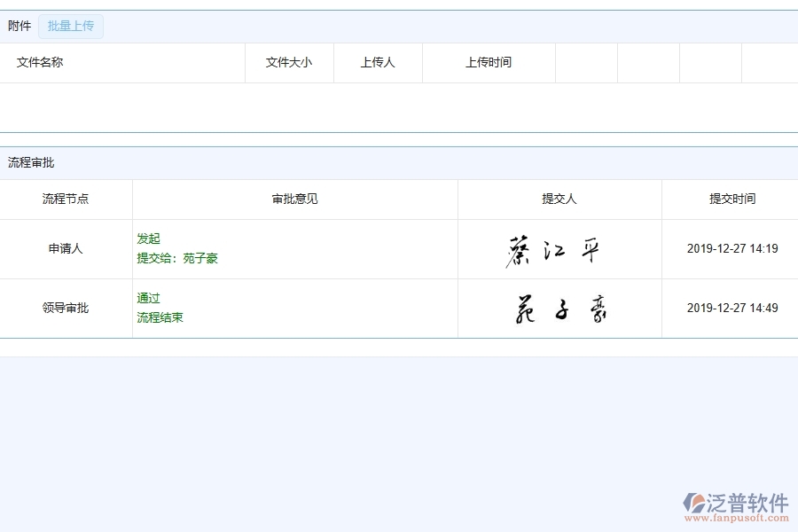The height and width of the screenshot is (532, 798).
Task: Click the 通过 approval link
Action: tap(147, 298)
